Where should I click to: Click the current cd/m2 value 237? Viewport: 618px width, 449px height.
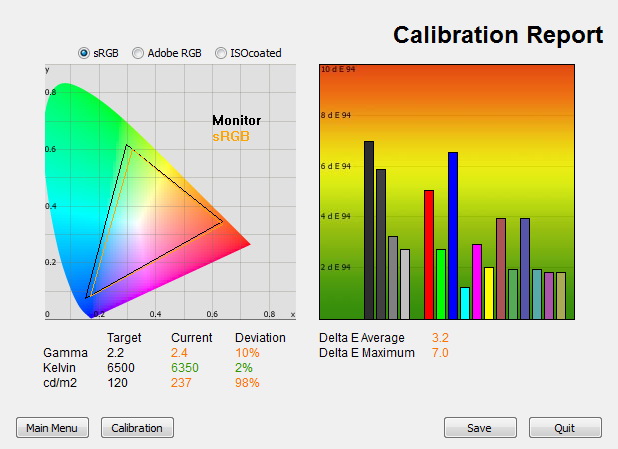(181, 382)
